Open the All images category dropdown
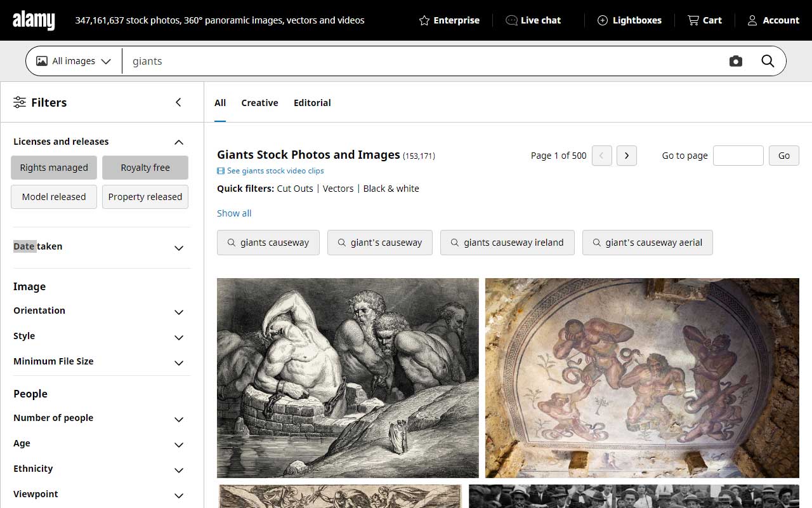This screenshot has height=508, width=812. coord(72,61)
